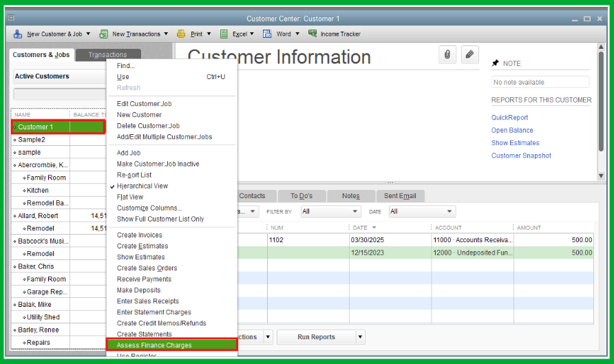Click the transaction numbered 1102
The image size is (614, 364).
276,240
